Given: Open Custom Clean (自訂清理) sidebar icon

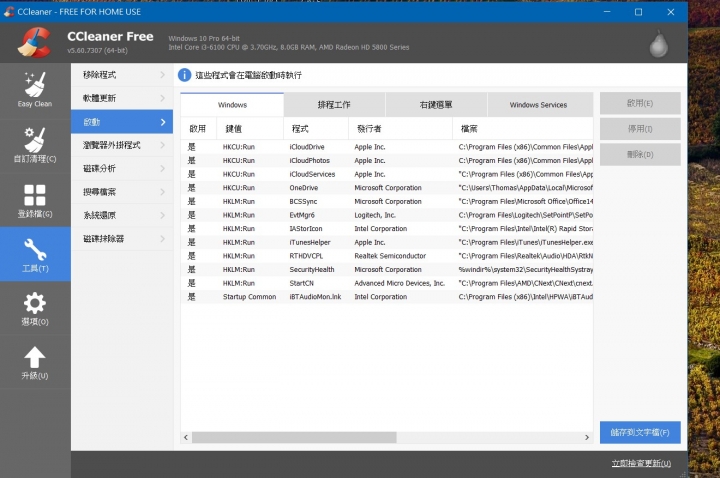Looking at the screenshot, I should (x=35, y=145).
